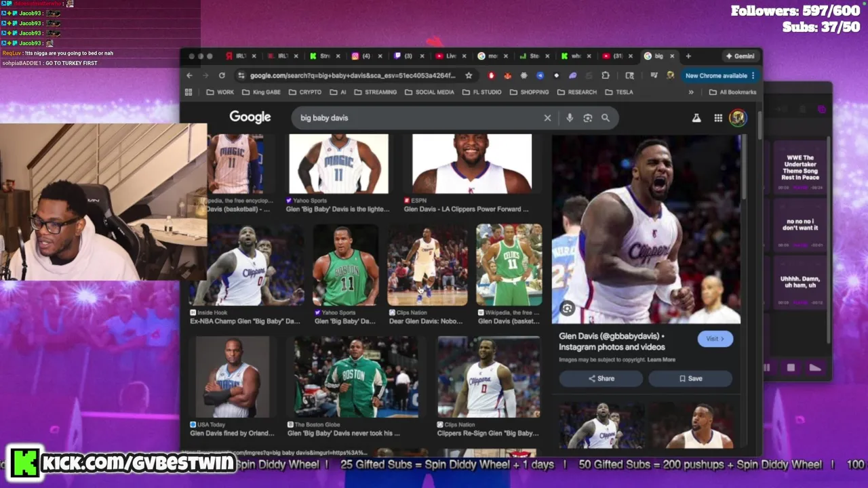Screen dimensions: 868x488
Task: Stop playback in the background soundboard window
Action: point(791,367)
